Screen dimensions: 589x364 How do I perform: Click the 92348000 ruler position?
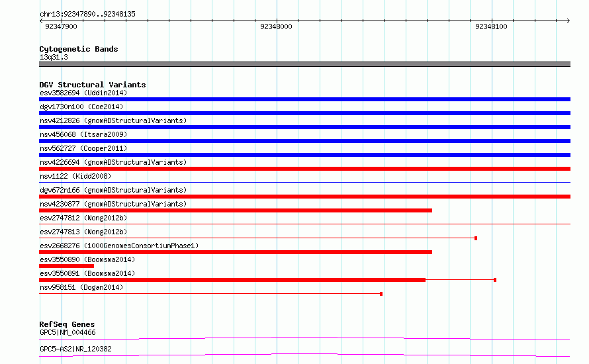(x=276, y=26)
